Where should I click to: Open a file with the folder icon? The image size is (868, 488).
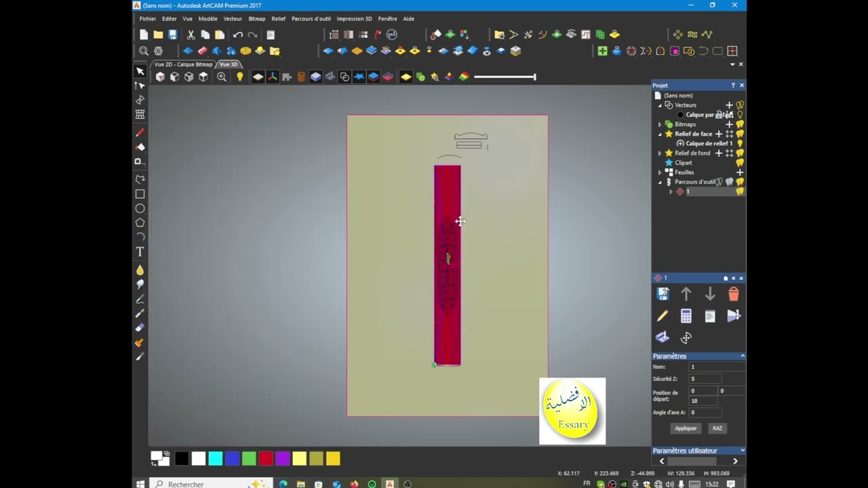click(x=158, y=35)
